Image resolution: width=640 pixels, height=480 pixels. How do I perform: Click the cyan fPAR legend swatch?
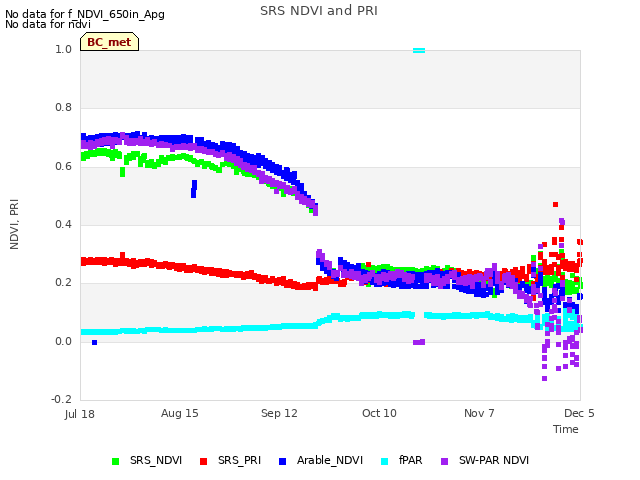pyautogui.click(x=384, y=461)
